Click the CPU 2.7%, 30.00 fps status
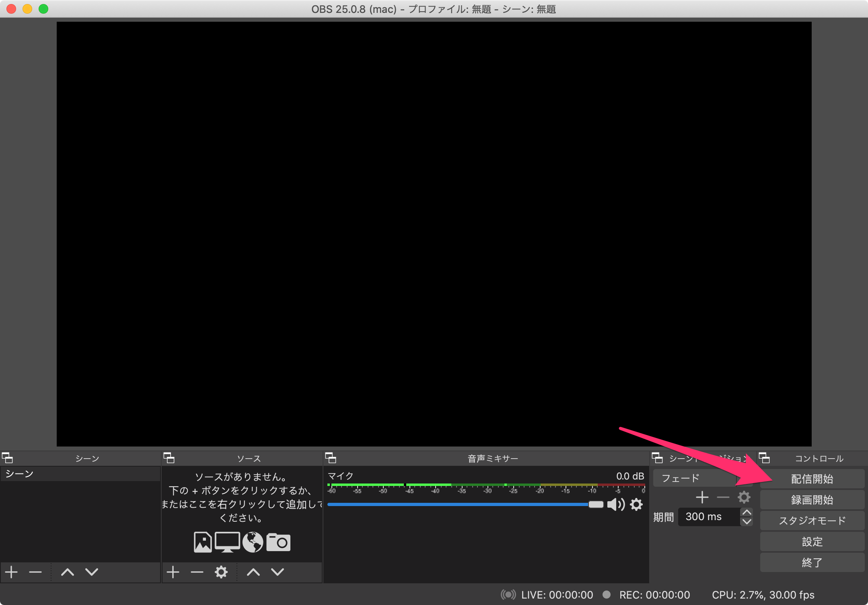Image resolution: width=868 pixels, height=605 pixels. (763, 595)
